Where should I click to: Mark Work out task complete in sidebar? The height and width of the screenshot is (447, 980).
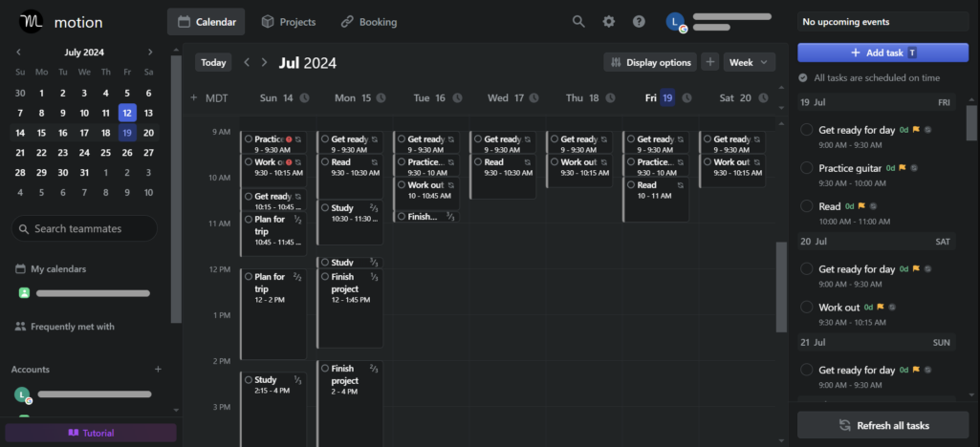click(807, 308)
